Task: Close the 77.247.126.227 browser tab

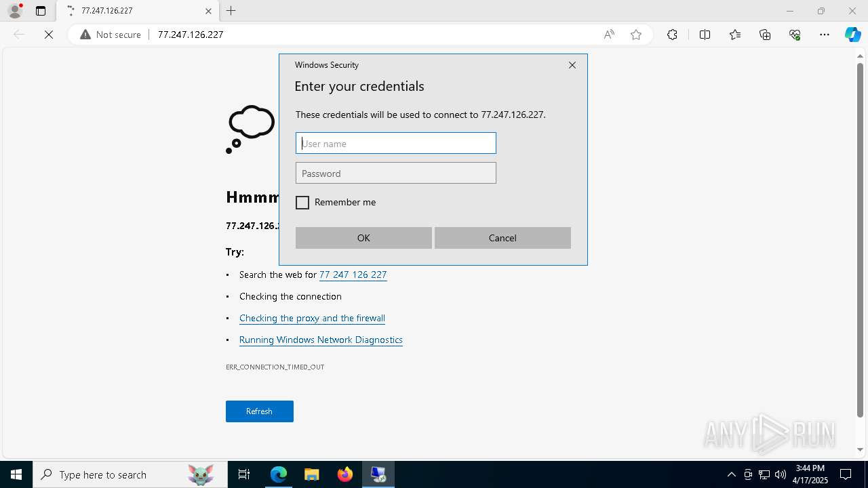Action: [208, 11]
